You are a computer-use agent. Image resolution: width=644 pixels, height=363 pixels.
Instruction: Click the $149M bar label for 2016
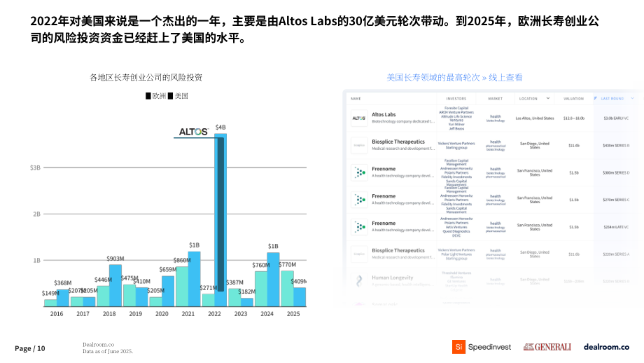point(50,293)
